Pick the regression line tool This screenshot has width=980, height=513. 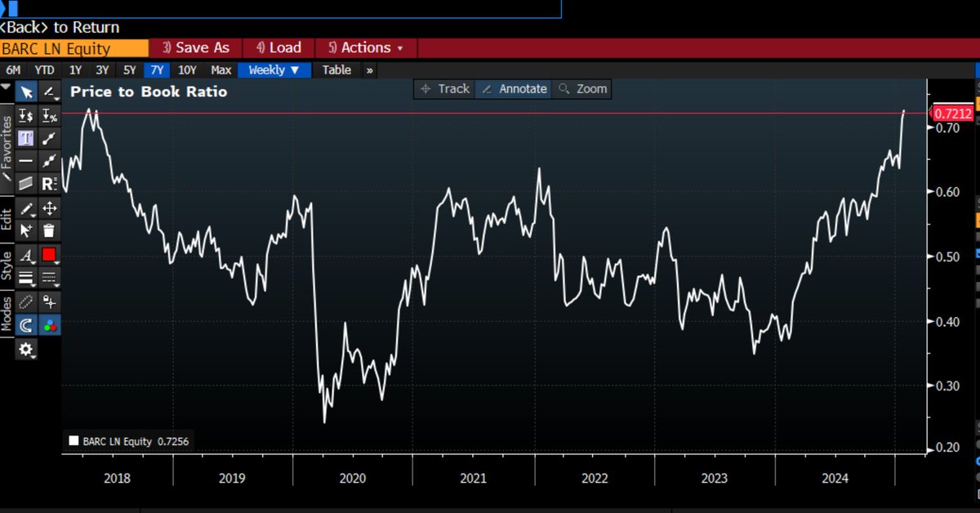coord(49,183)
